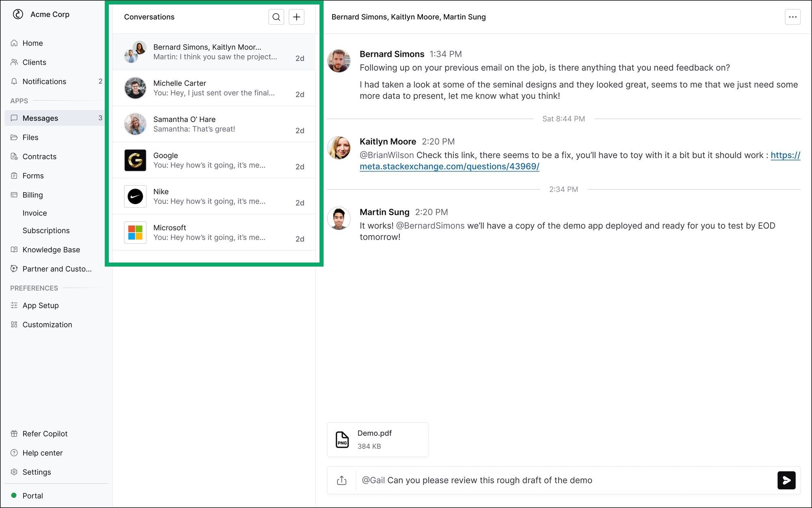The image size is (812, 508).
Task: Open the Microsoft conversation logo
Action: coord(135,232)
